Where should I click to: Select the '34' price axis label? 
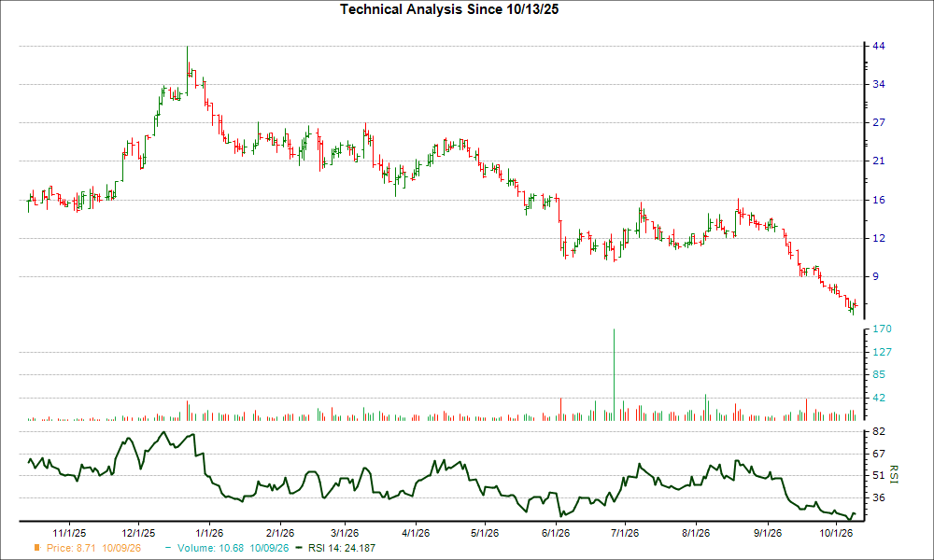[x=879, y=85]
